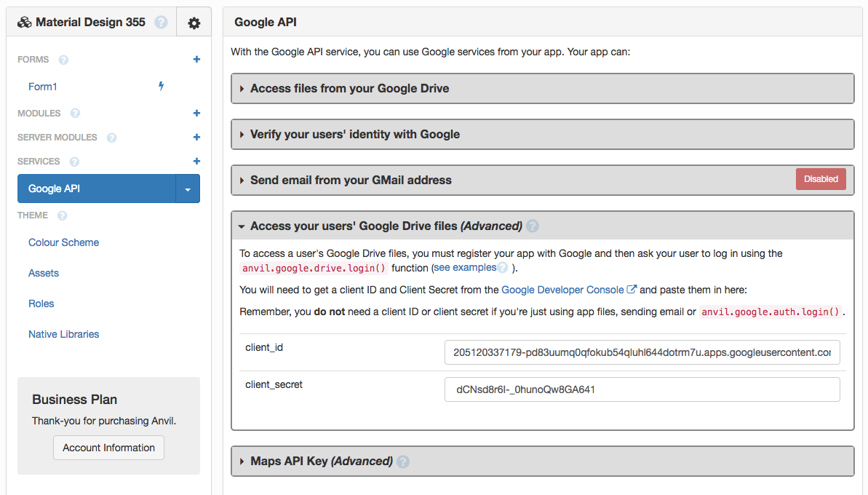Select Colour Scheme in the Theme sidebar

click(x=63, y=242)
